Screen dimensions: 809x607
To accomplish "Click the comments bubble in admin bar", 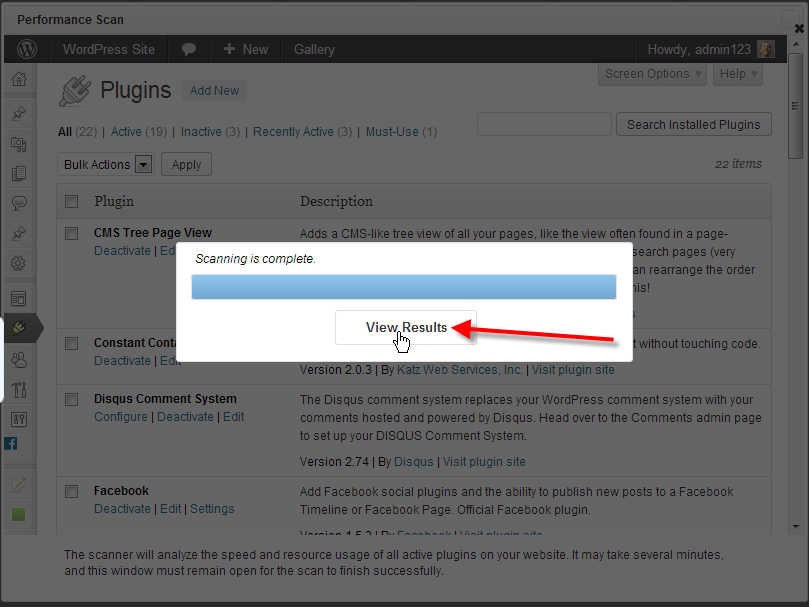I will [x=188, y=49].
